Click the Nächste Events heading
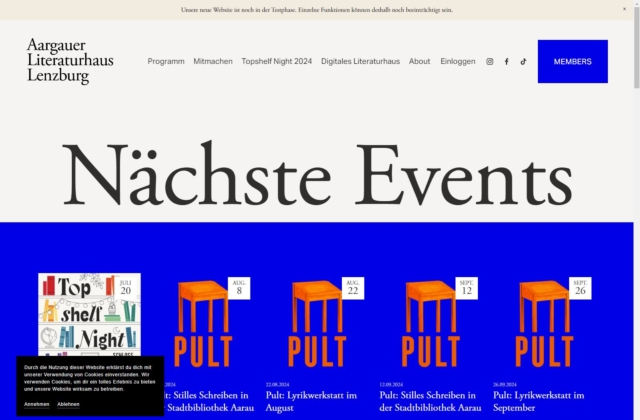 point(317,173)
